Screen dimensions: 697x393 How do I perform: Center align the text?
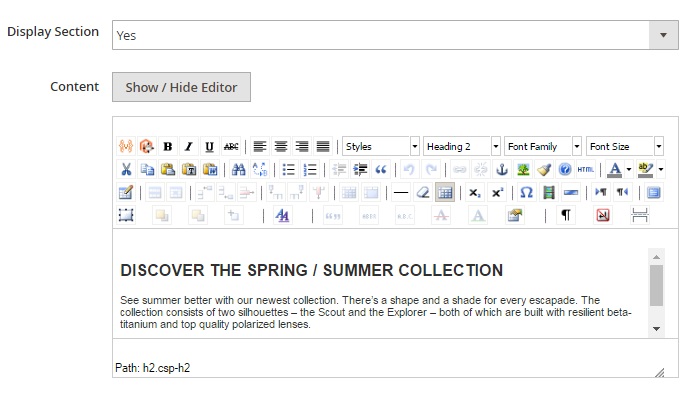click(280, 146)
